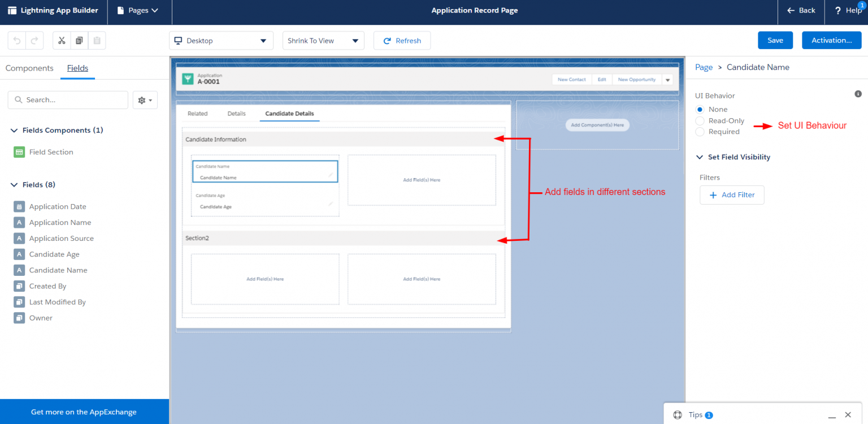This screenshot has height=424, width=868.
Task: Click the Application Source field icon
Action: click(19, 239)
